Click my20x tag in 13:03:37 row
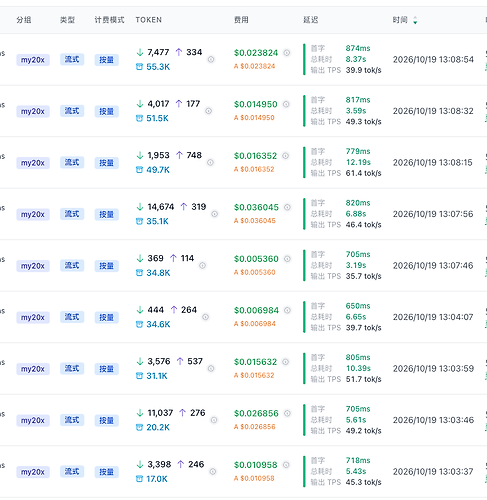Viewport: 487px width, 500px height. click(x=33, y=472)
